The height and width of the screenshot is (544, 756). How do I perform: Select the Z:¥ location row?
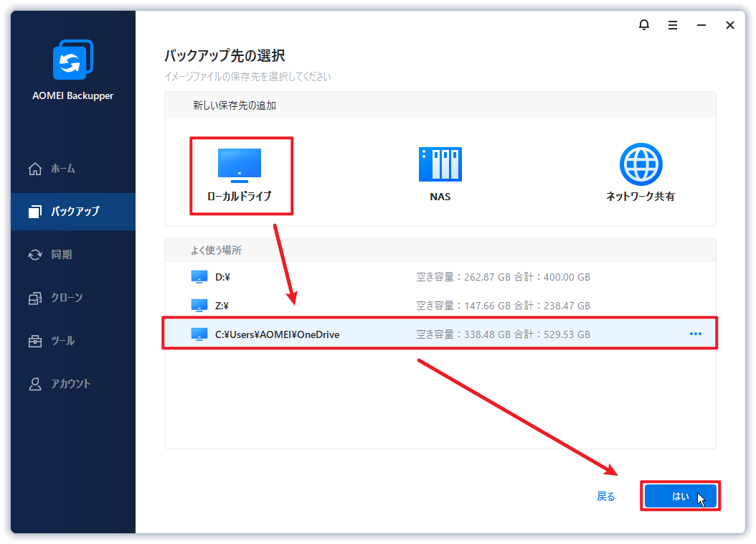click(440, 305)
